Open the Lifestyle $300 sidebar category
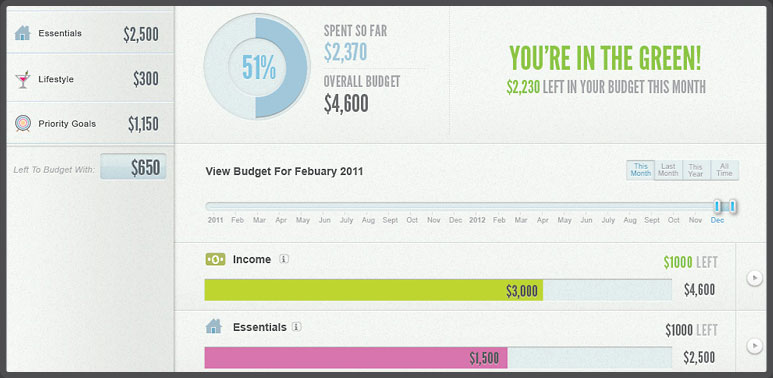The height and width of the screenshot is (378, 773). 90,79
